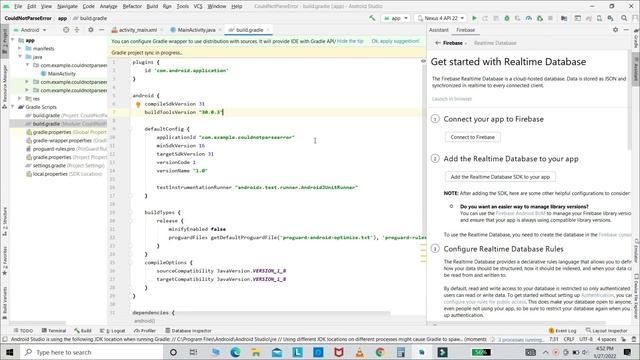Open the Refactor menu
The image size is (640, 360).
[132, 6]
